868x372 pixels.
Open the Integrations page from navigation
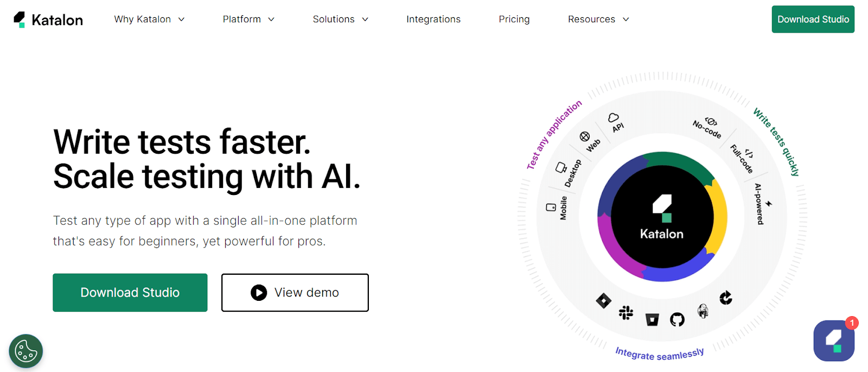tap(433, 19)
